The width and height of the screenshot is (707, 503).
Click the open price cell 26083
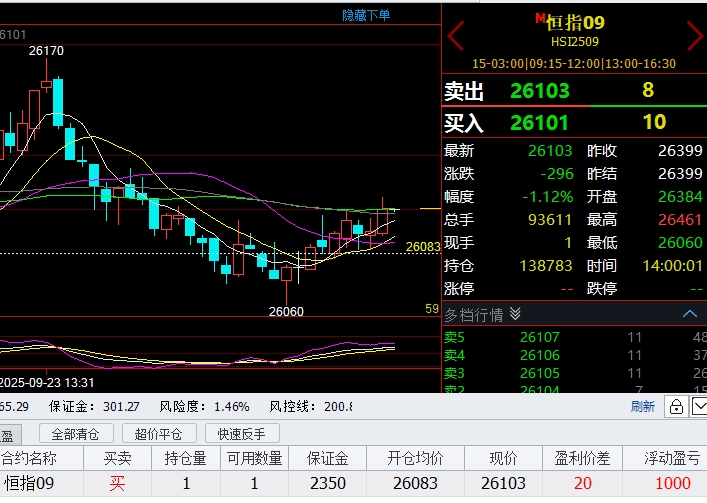(415, 484)
